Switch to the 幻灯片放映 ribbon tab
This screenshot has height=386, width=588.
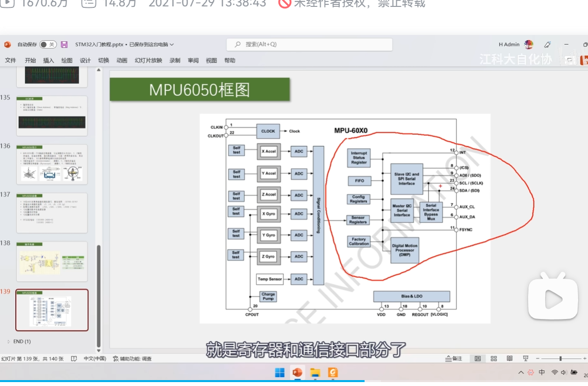tap(149, 61)
